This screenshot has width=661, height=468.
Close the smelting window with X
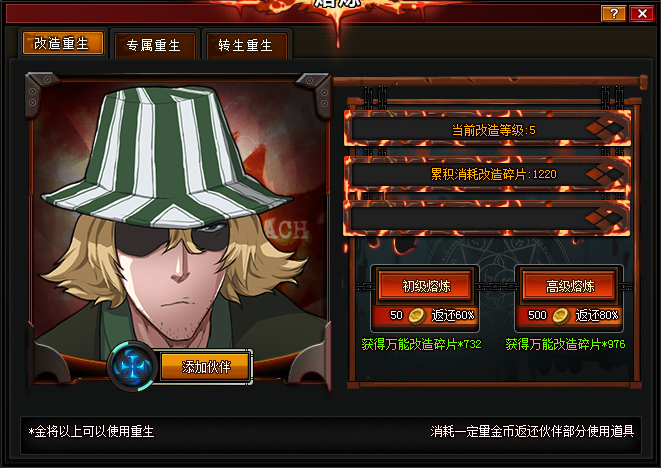[642, 14]
